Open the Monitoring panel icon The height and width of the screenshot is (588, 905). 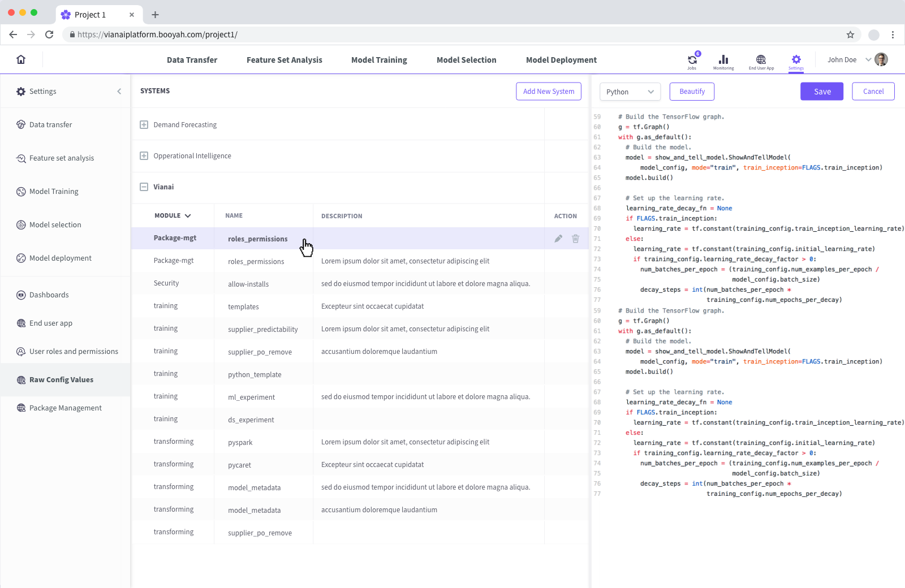point(724,59)
